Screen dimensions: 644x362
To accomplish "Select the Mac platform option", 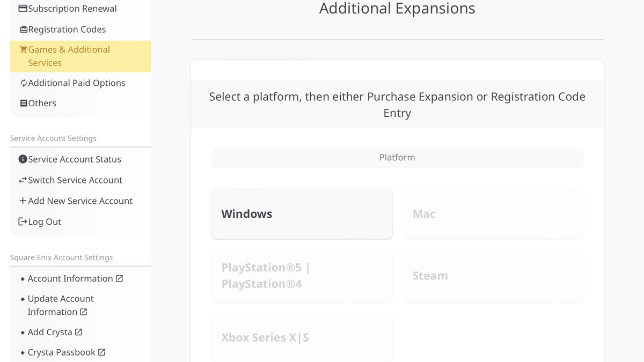I will pyautogui.click(x=492, y=213).
